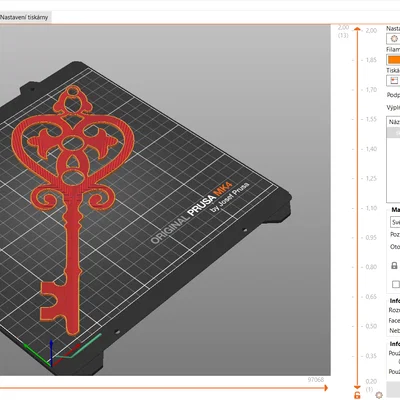
Task: Open the layer slider settings gear
Action: [379, 395]
